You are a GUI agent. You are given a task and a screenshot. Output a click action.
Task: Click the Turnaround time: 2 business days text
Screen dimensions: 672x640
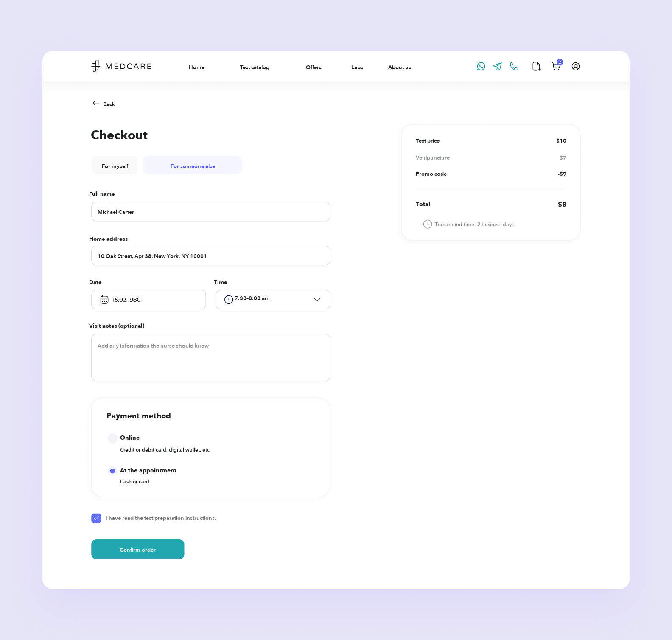(x=474, y=225)
